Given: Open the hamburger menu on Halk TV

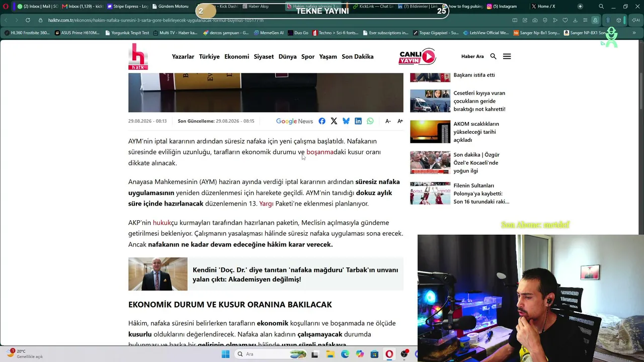Looking at the screenshot, I should pos(507,56).
